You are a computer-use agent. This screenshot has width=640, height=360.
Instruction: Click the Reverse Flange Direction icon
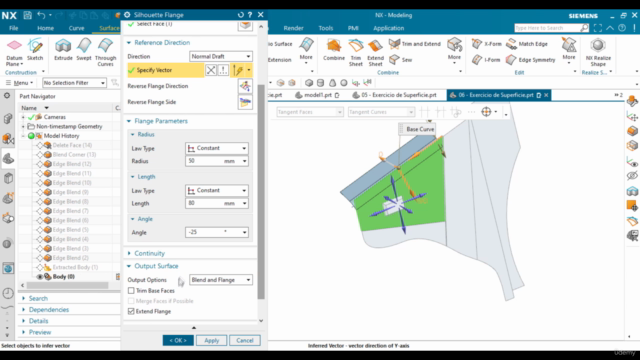245,86
